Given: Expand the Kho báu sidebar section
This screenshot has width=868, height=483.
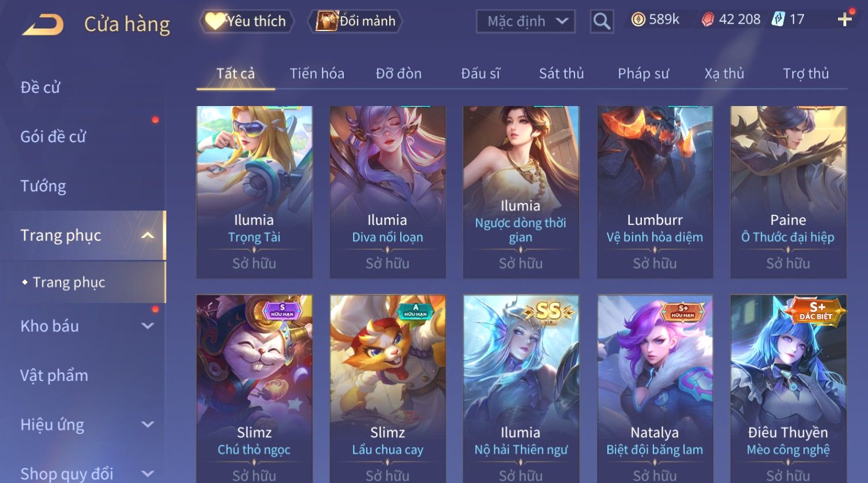Looking at the screenshot, I should pyautogui.click(x=148, y=326).
